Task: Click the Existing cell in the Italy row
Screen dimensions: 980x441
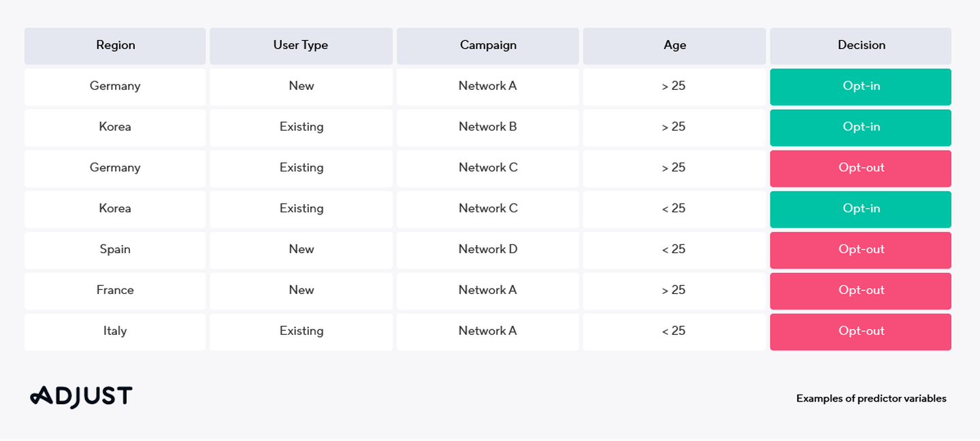Action: tap(301, 331)
